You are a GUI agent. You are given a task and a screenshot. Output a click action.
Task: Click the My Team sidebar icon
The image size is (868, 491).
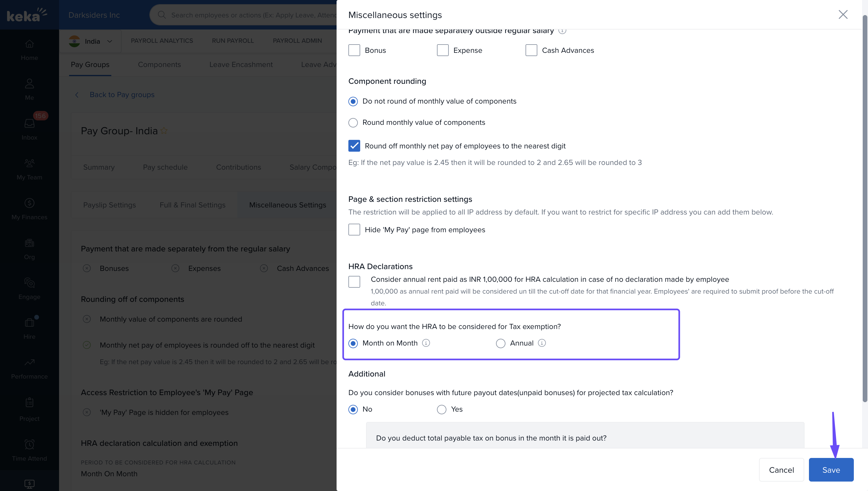29,163
